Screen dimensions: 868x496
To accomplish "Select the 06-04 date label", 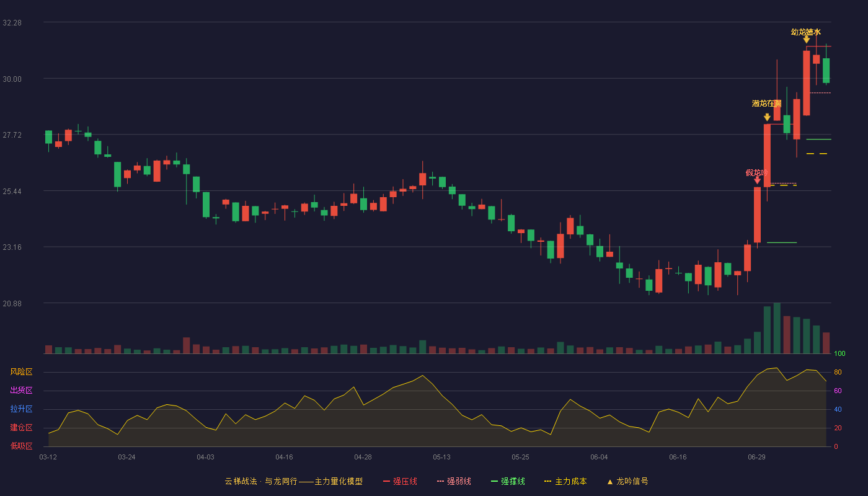I will [599, 457].
